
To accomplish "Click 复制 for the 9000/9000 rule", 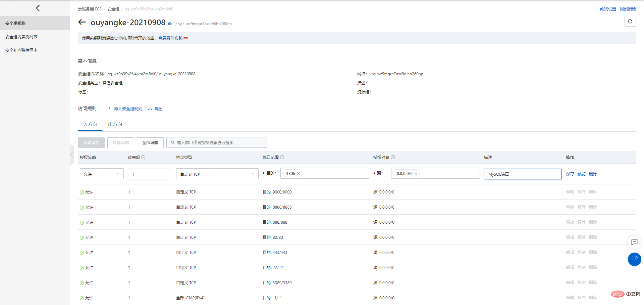I will (x=582, y=192).
